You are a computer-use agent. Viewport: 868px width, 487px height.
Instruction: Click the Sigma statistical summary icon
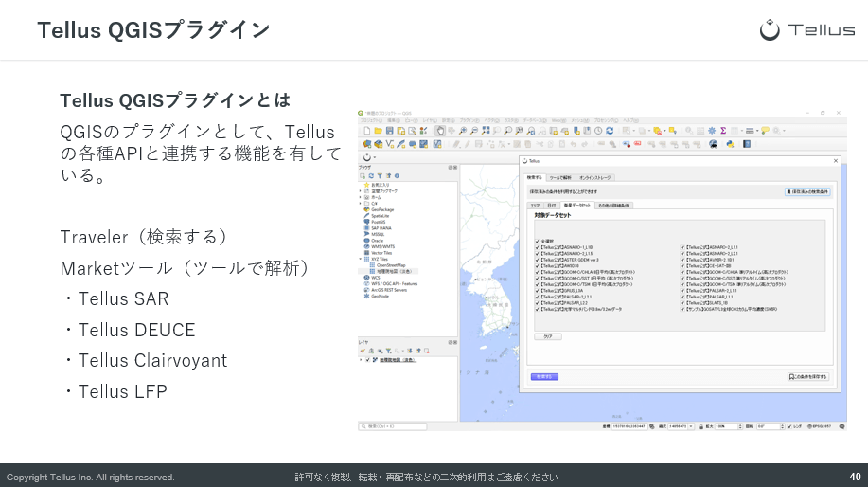(x=723, y=131)
